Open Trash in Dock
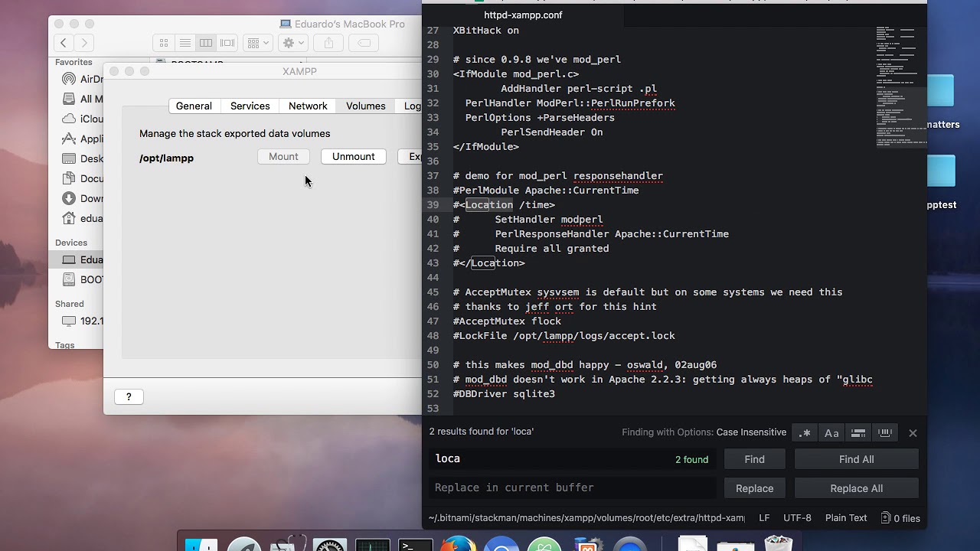 point(778,543)
